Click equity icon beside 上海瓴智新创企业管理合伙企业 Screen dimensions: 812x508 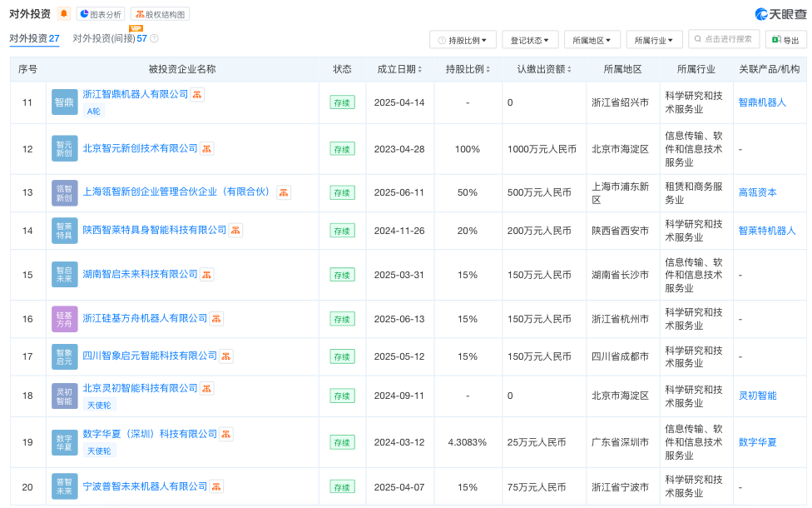(284, 192)
